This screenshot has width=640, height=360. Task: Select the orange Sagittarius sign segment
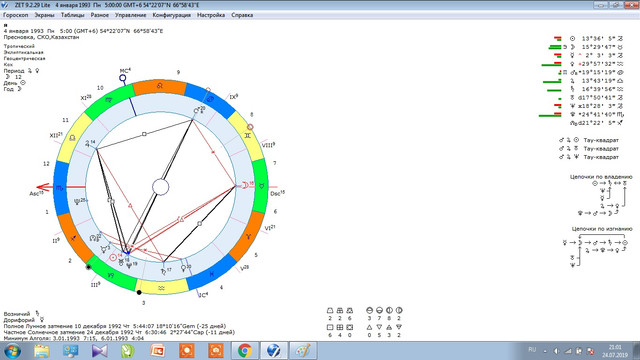(73, 238)
